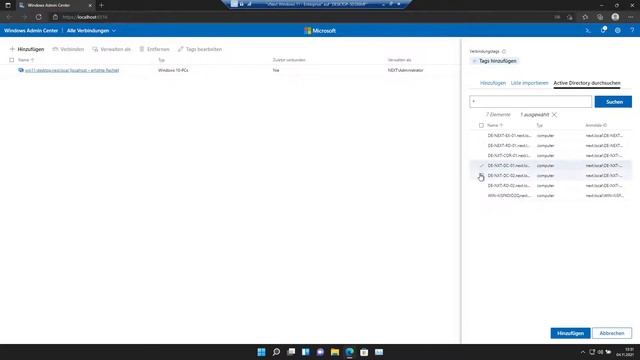The height and width of the screenshot is (360, 640).
Task: Click Tags bearbeiten in the toolbar
Action: 200,49
